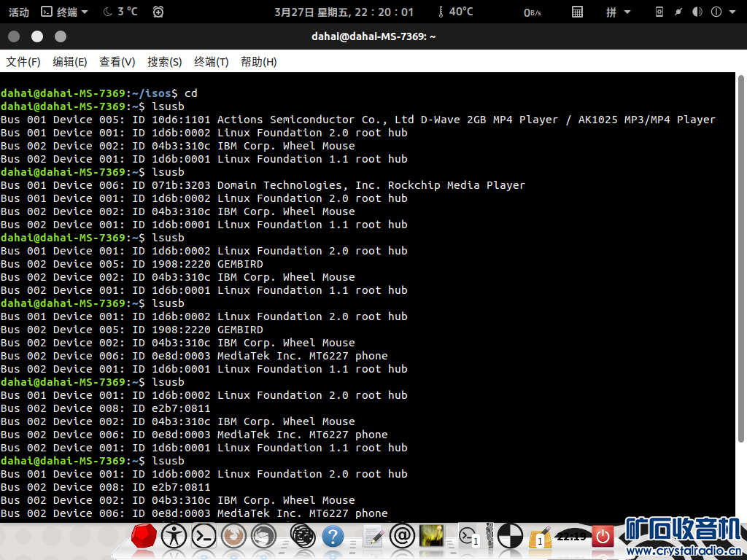This screenshot has height=560, width=747.
Task: Open the 搜索(S) menu
Action: click(x=164, y=62)
